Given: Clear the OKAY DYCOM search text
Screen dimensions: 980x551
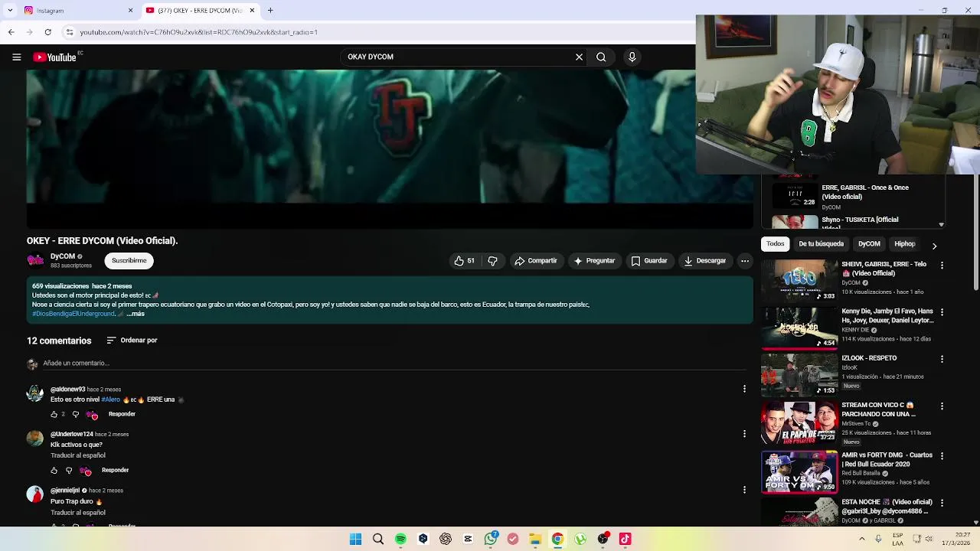Looking at the screenshot, I should (x=579, y=57).
